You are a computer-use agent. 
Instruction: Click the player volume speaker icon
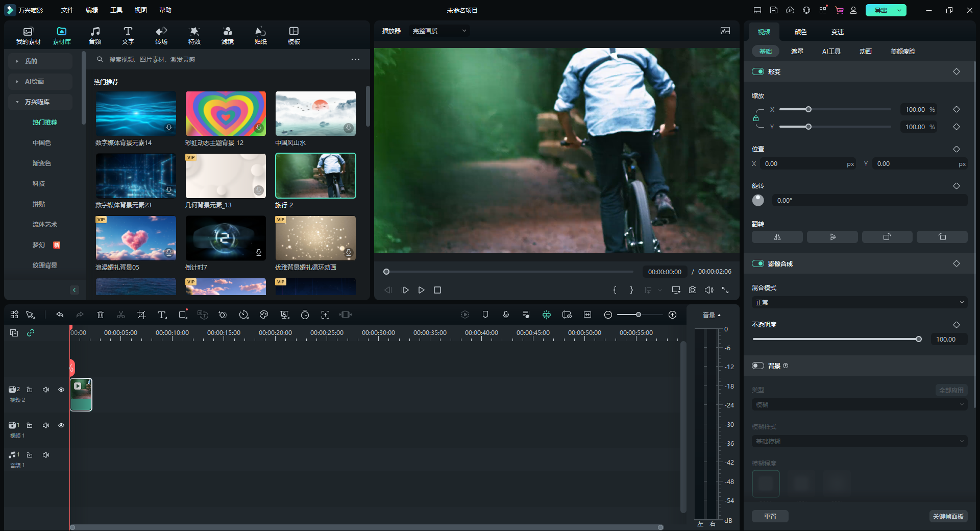click(709, 290)
